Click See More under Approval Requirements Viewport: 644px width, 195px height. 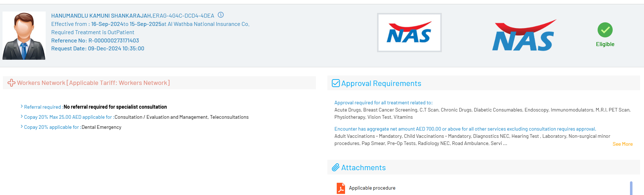(622, 144)
